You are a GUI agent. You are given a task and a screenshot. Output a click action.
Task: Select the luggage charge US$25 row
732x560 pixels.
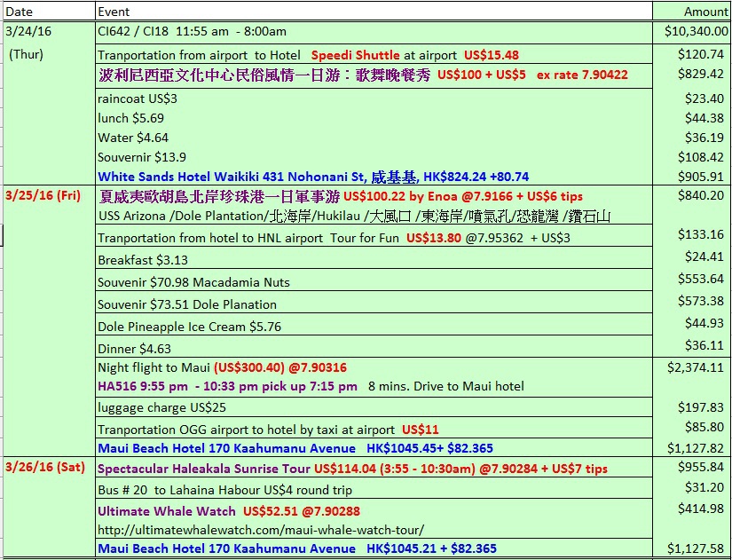374,407
